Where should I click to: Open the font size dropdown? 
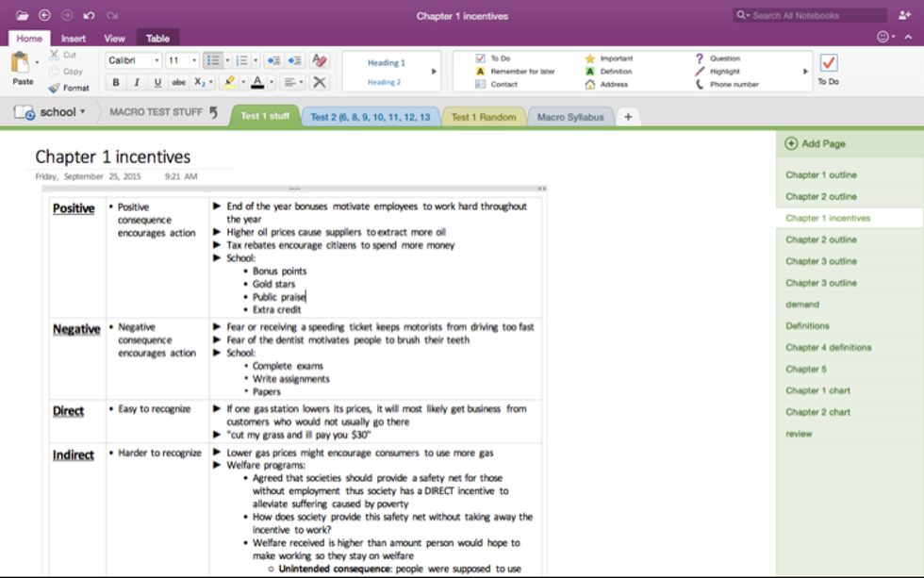coord(190,58)
